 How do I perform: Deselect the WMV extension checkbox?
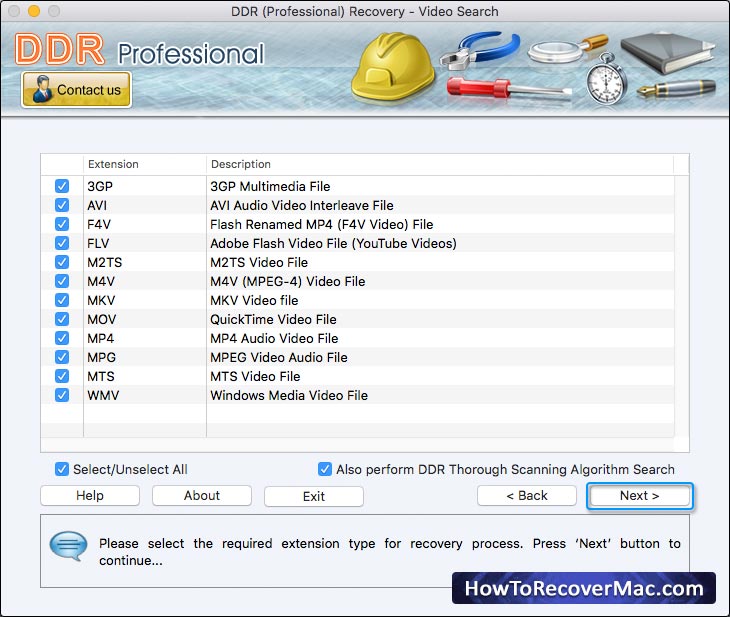coord(62,395)
